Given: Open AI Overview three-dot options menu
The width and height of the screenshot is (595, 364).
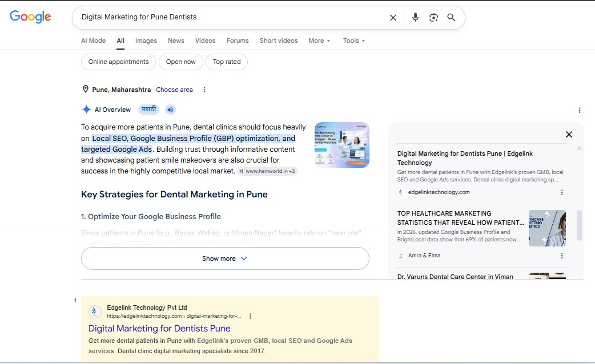Looking at the screenshot, I should [x=580, y=110].
